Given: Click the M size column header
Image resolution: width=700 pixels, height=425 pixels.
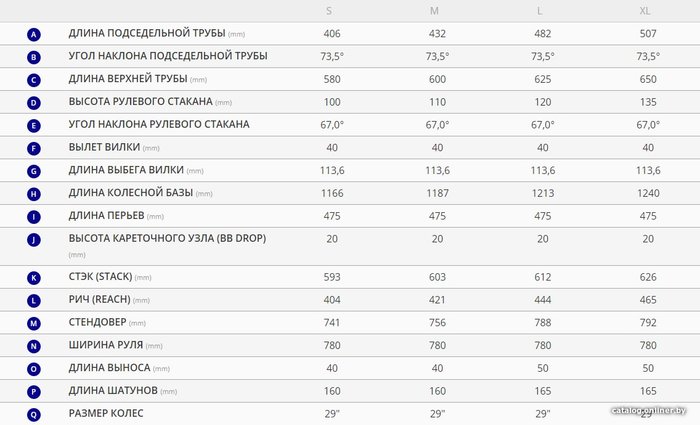Looking at the screenshot, I should tap(434, 11).
